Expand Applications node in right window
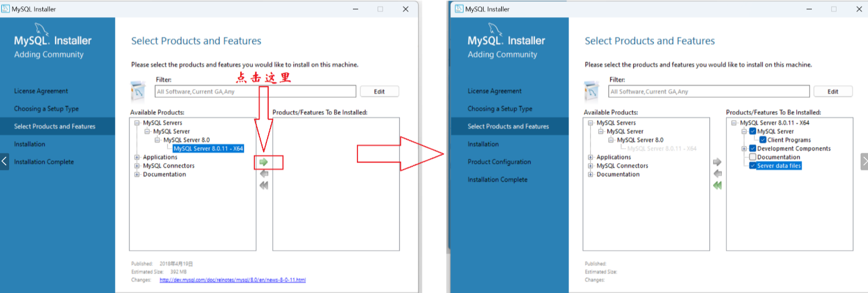The height and width of the screenshot is (293, 868). click(x=591, y=157)
